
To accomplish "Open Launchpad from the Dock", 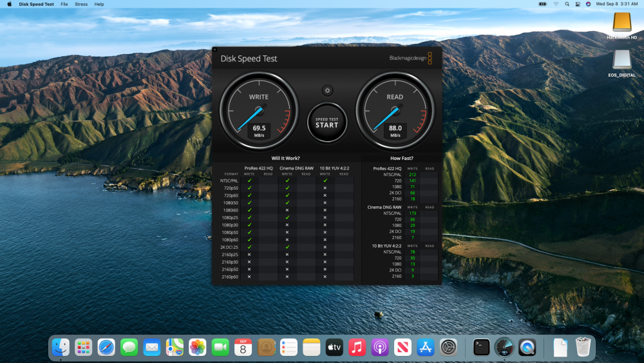I will [x=83, y=348].
